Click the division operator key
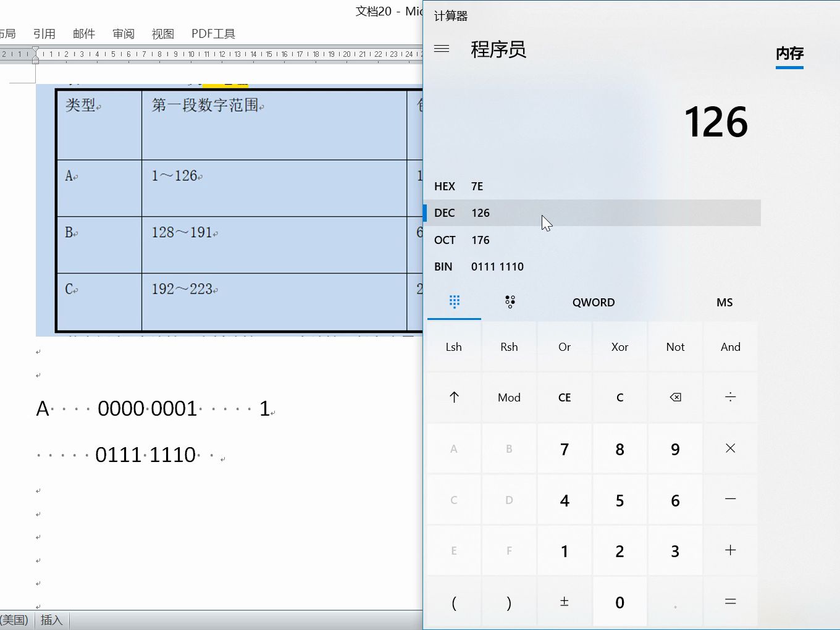This screenshot has width=840, height=630. 730,397
